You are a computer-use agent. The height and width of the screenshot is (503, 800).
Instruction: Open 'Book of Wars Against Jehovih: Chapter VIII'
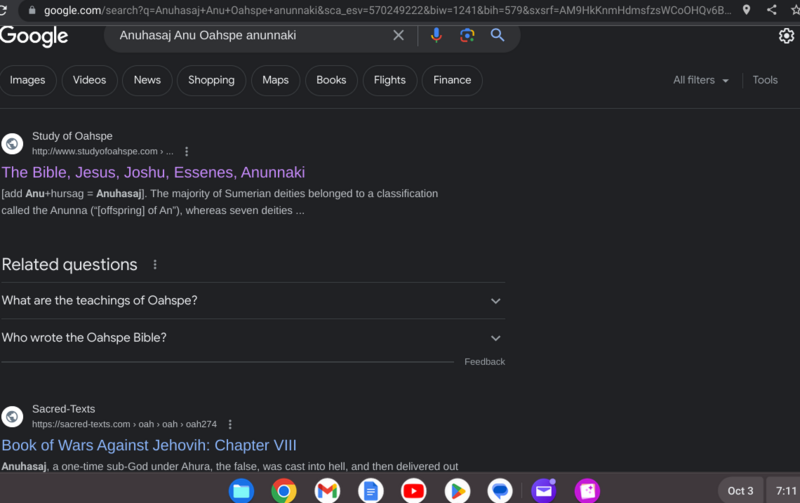149,445
